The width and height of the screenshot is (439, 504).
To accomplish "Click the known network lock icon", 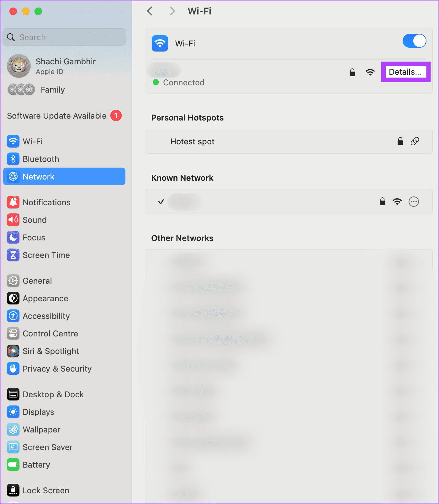I will [x=382, y=201].
